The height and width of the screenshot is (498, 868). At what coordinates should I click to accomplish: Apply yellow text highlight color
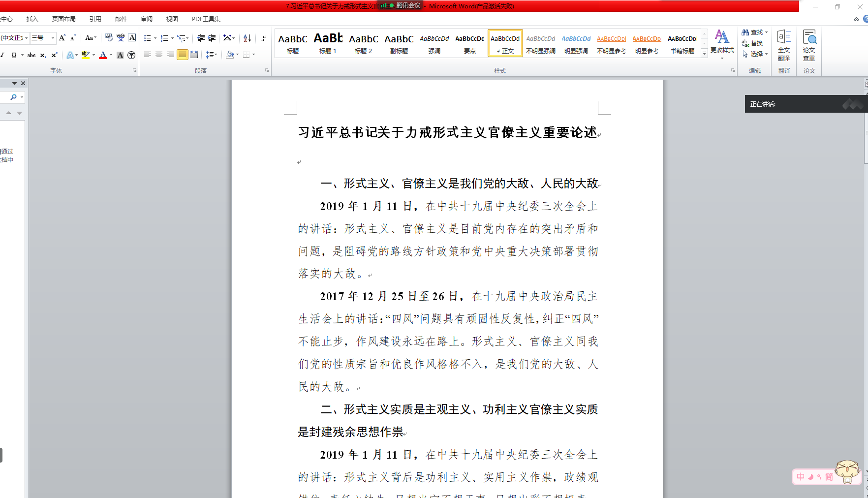tap(86, 55)
